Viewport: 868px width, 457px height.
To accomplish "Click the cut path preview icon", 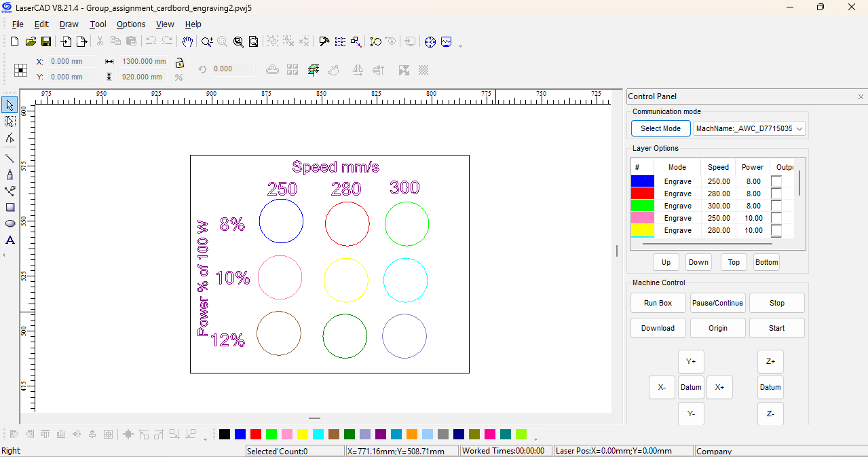I will click(x=375, y=41).
